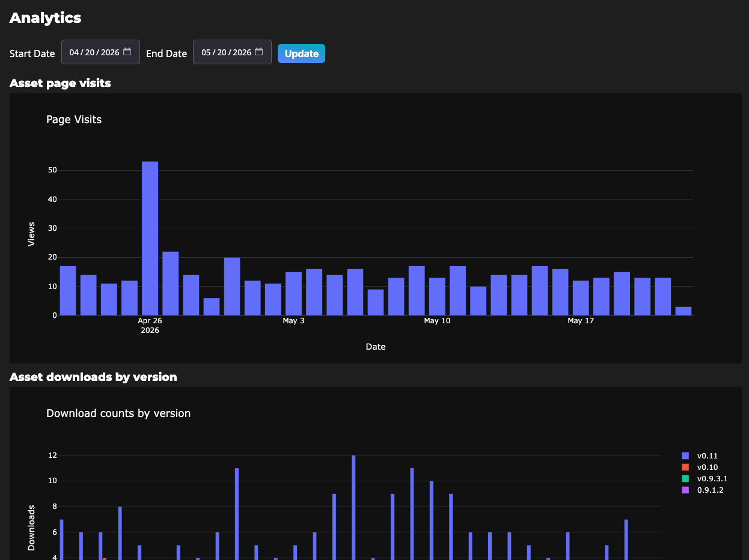
Task: Toggle the v0.9.3.1 legend color swatch
Action: pyautogui.click(x=685, y=479)
